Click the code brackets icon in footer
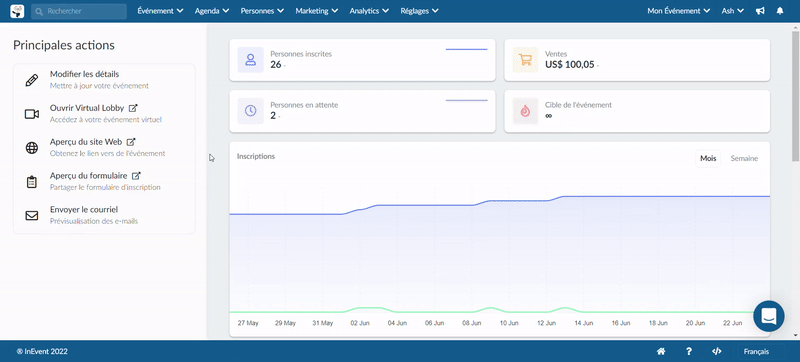The height and width of the screenshot is (362, 800). (716, 351)
